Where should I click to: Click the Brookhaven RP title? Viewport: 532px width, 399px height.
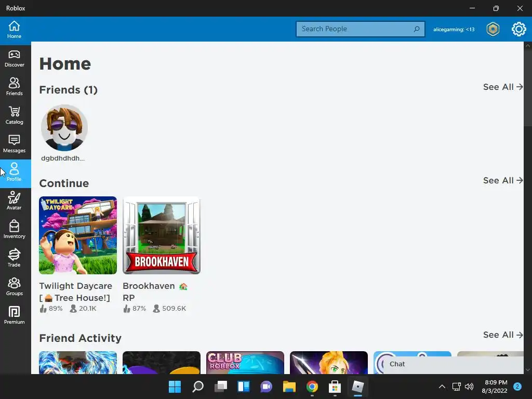click(x=155, y=292)
